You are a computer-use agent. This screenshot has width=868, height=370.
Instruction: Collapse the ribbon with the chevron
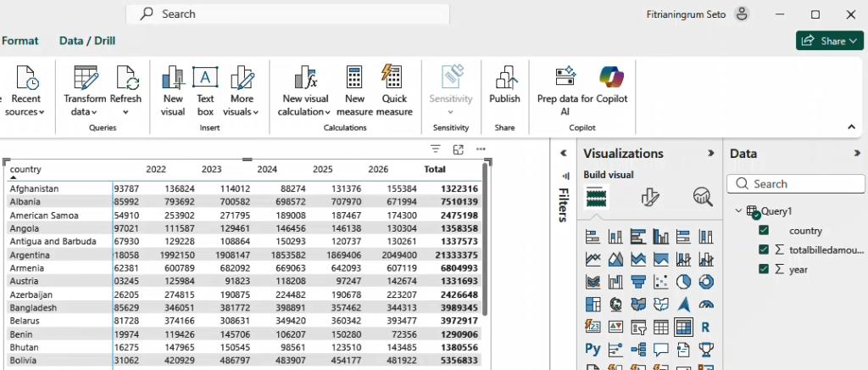851,127
